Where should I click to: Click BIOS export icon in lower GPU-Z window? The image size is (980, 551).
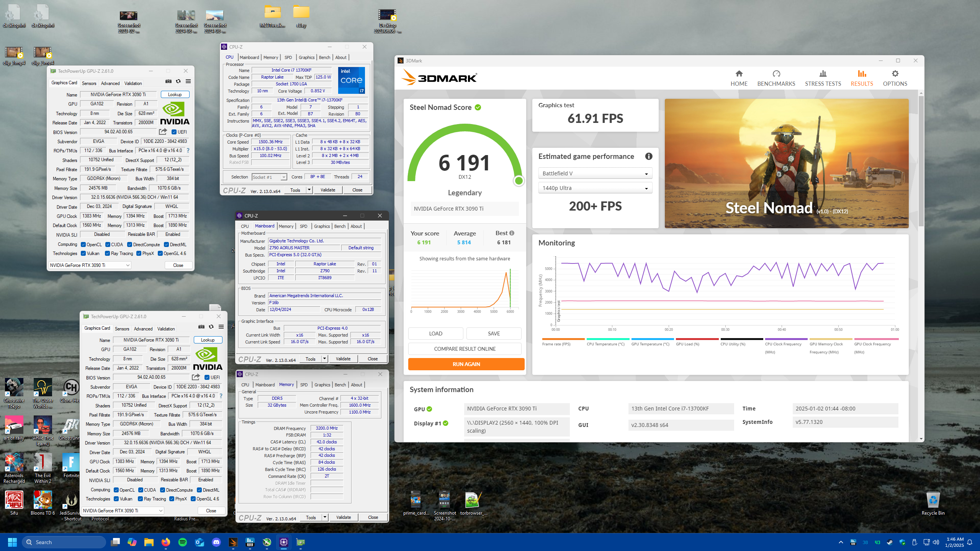pos(196,377)
